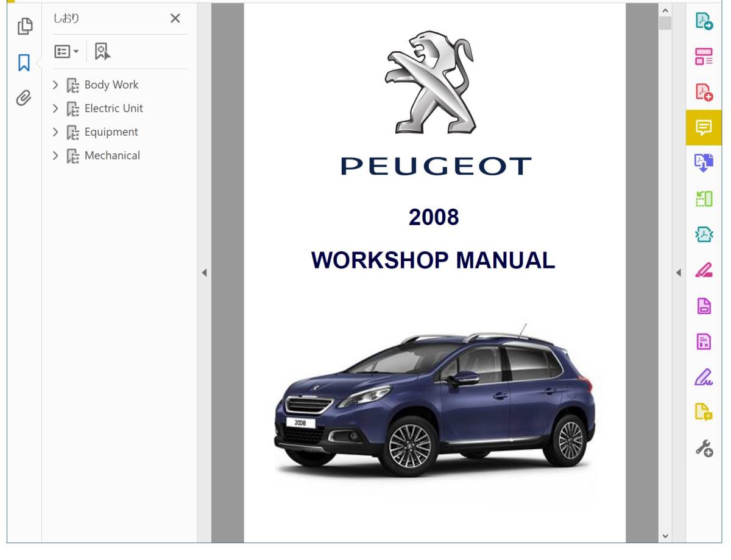This screenshot has width=731, height=560.
Task: Open the Redact document tool icon
Action: tap(704, 341)
